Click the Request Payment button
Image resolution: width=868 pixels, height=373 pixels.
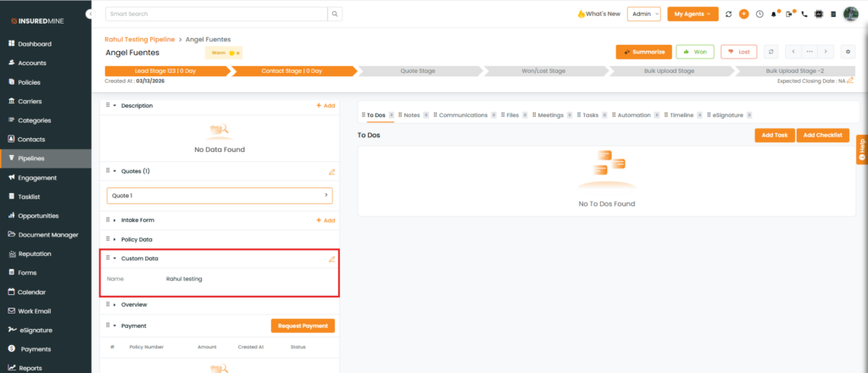pos(303,326)
